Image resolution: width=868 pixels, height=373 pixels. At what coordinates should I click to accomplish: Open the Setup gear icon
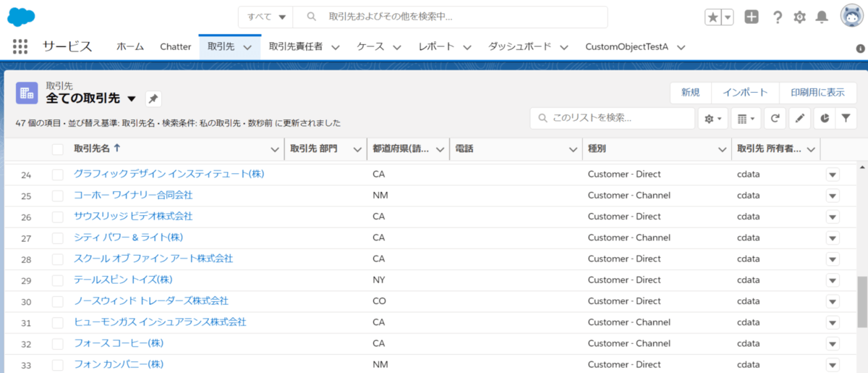799,17
